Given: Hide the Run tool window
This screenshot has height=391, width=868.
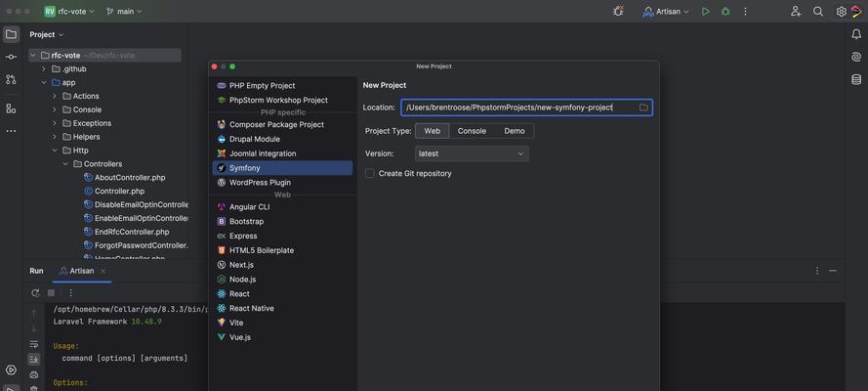Looking at the screenshot, I should point(833,271).
